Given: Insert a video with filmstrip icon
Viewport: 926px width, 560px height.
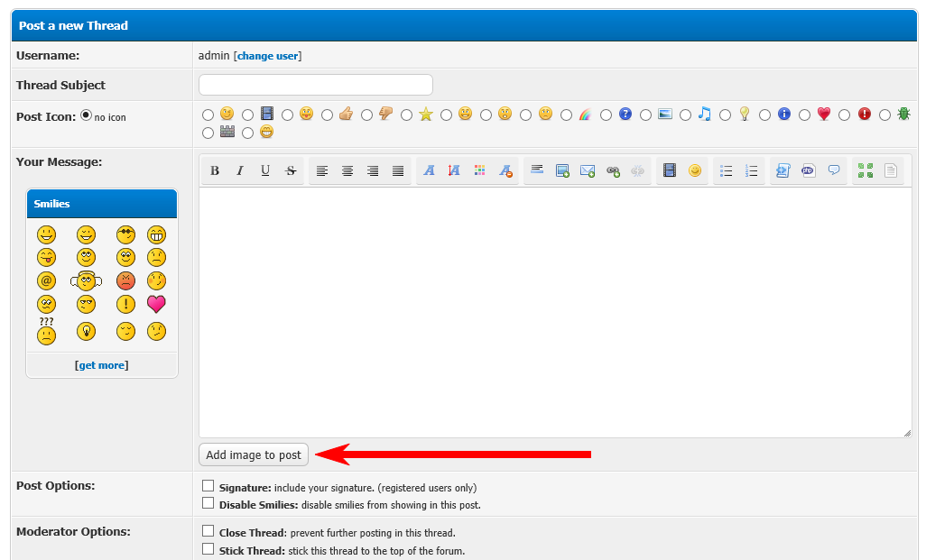Looking at the screenshot, I should click(670, 170).
